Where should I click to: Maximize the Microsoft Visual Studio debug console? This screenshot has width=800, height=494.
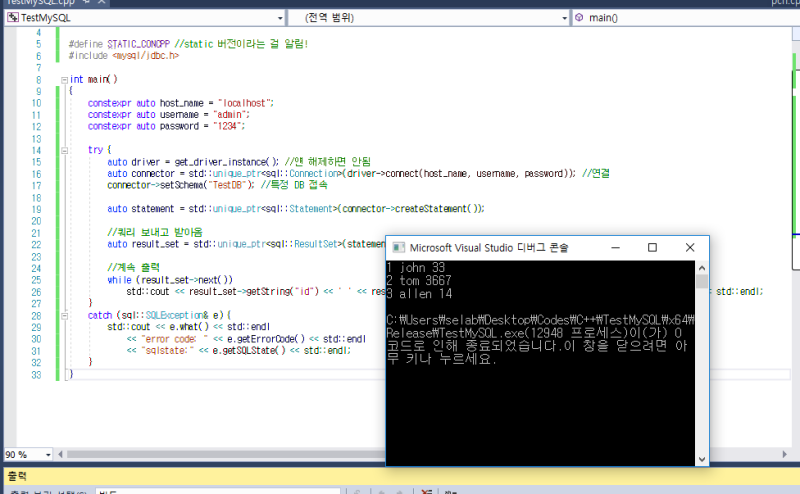coord(652,247)
